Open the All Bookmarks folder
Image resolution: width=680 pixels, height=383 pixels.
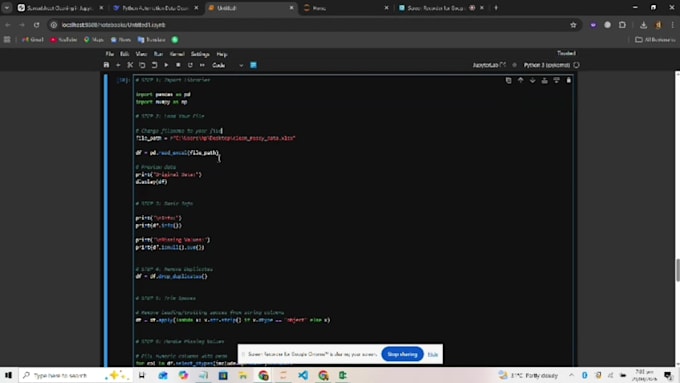[x=655, y=39]
